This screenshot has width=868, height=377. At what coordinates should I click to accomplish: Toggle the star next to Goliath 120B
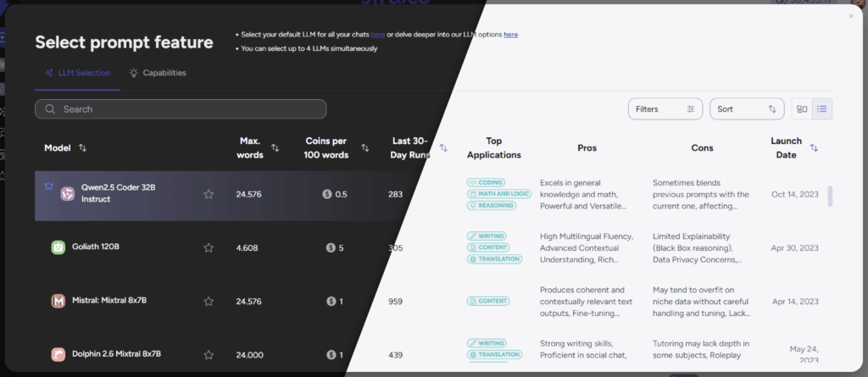pyautogui.click(x=209, y=248)
